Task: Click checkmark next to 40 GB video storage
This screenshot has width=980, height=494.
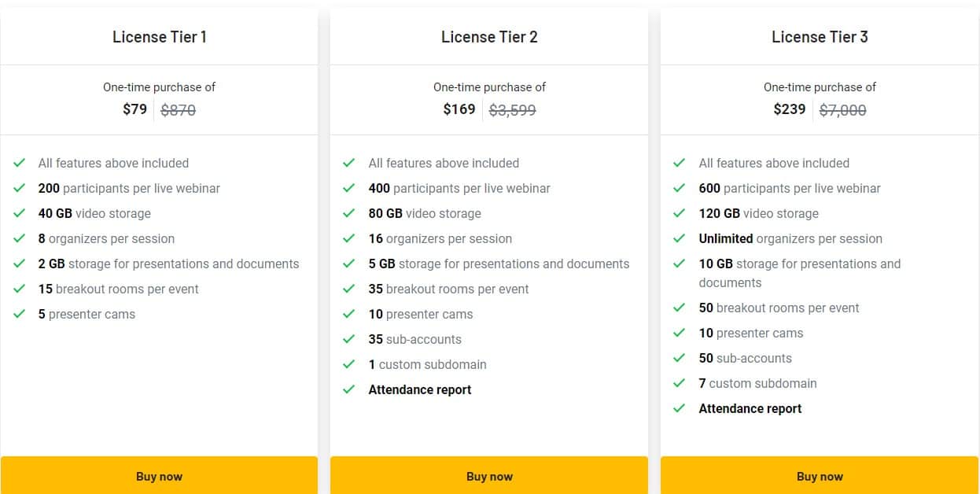Action: point(20,214)
